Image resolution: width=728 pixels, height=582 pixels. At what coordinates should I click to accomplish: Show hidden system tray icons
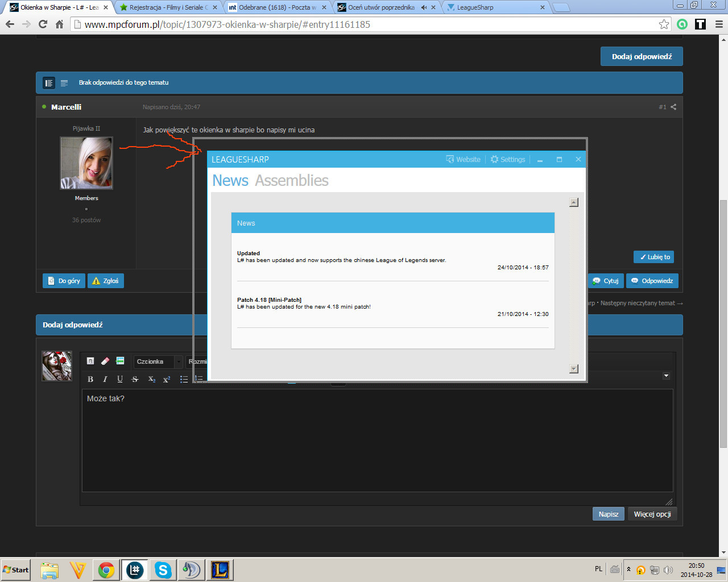(628, 569)
